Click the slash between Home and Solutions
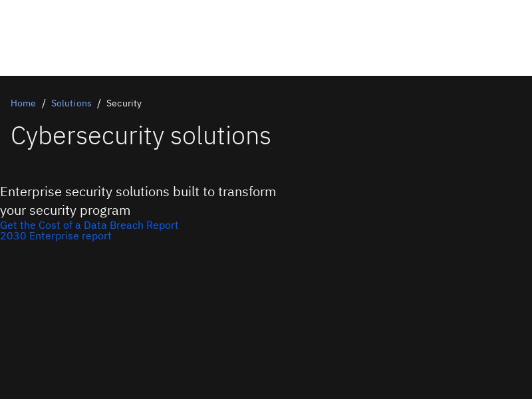This screenshot has height=399, width=532. pos(44,103)
